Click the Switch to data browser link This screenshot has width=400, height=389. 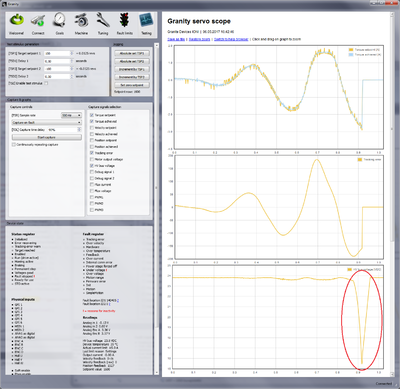click(231, 39)
